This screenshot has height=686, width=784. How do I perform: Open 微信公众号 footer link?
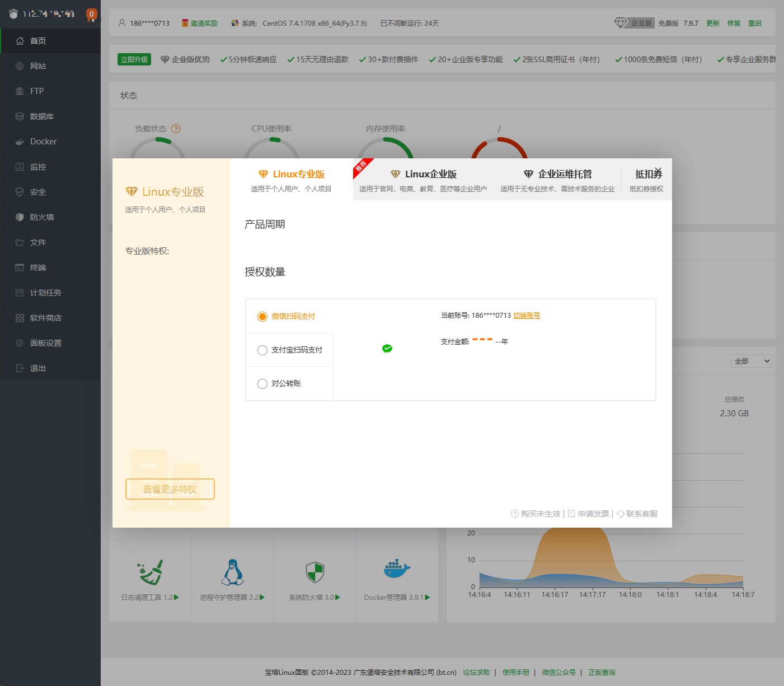558,672
